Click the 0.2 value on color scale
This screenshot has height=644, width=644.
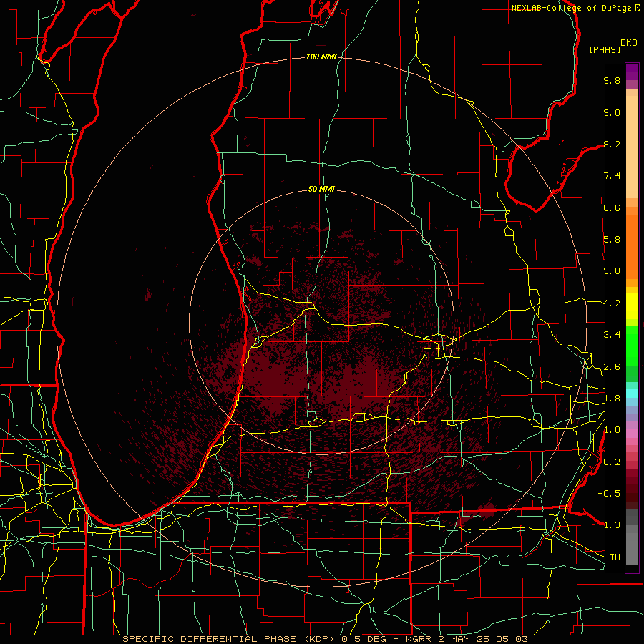click(612, 462)
